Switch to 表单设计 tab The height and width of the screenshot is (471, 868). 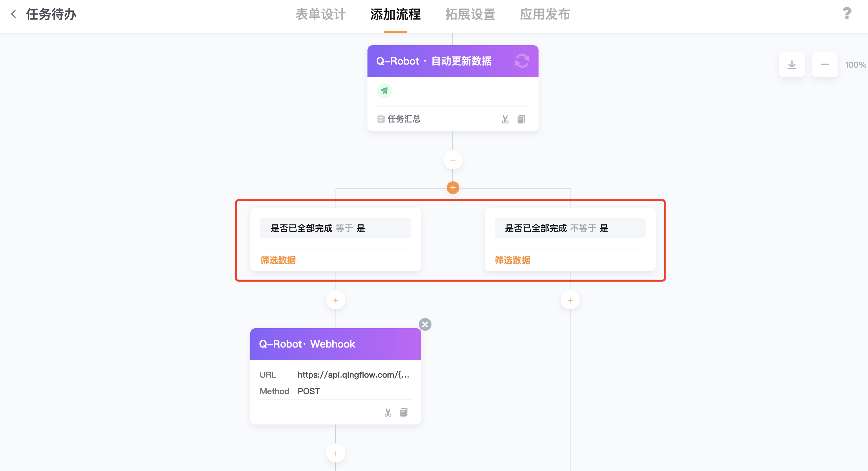coord(321,15)
